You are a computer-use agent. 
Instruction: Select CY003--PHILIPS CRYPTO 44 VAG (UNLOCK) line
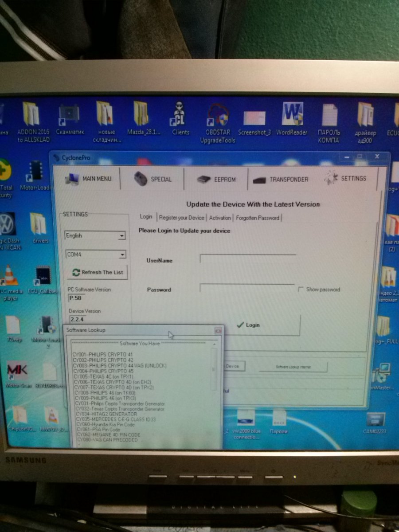[120, 365]
